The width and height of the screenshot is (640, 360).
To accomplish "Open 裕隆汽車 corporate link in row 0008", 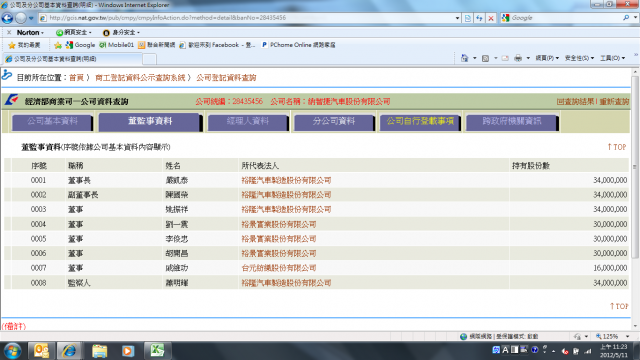I will 286,283.
